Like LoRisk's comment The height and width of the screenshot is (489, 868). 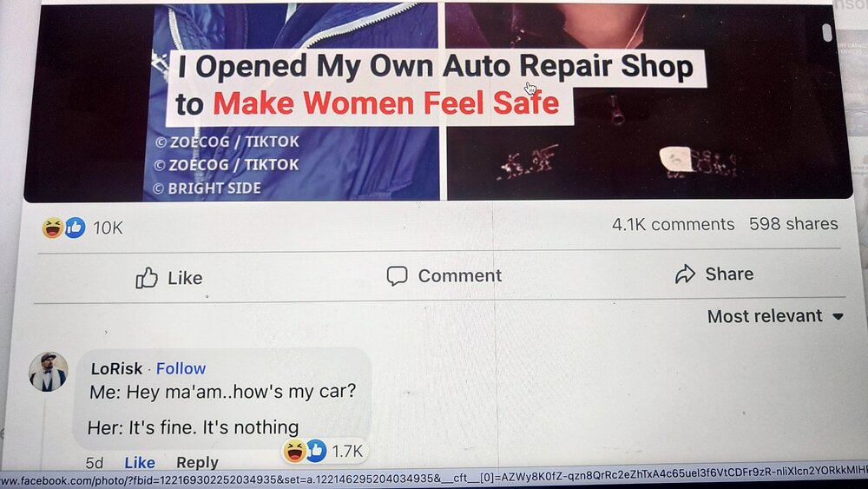pyautogui.click(x=140, y=462)
